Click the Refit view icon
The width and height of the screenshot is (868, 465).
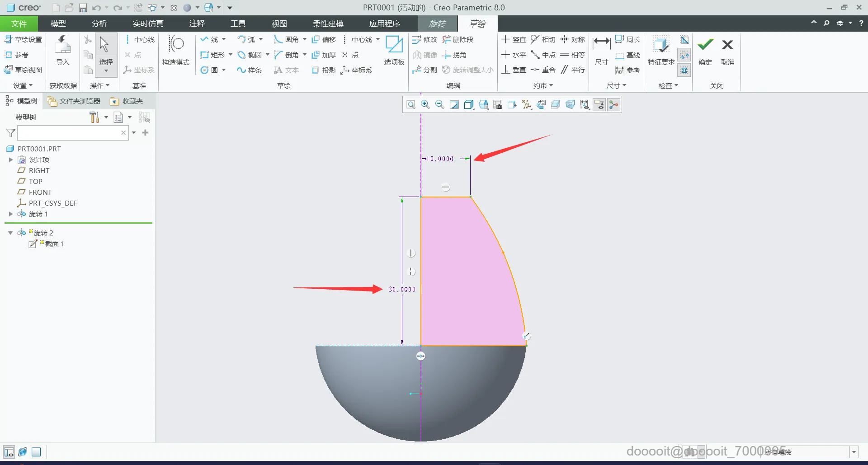point(410,105)
